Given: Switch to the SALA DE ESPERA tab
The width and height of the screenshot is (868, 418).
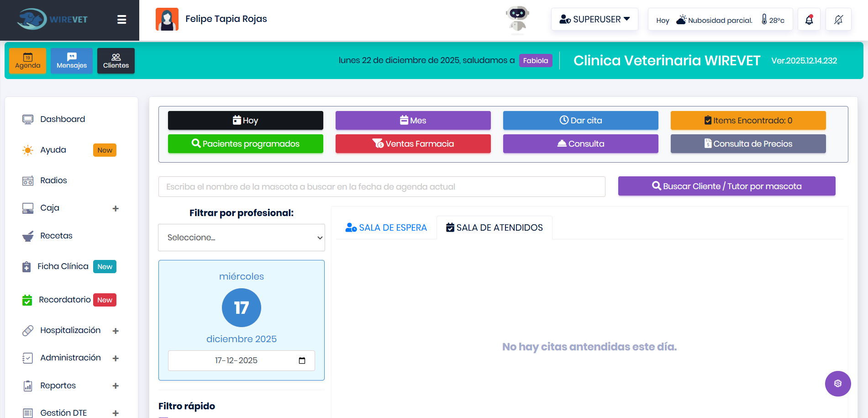Looking at the screenshot, I should pos(386,228).
